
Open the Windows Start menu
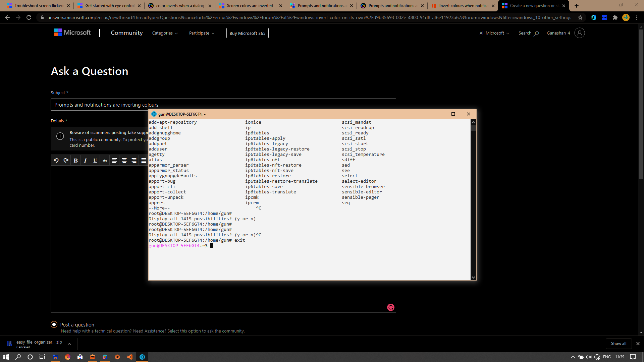pos(6,357)
